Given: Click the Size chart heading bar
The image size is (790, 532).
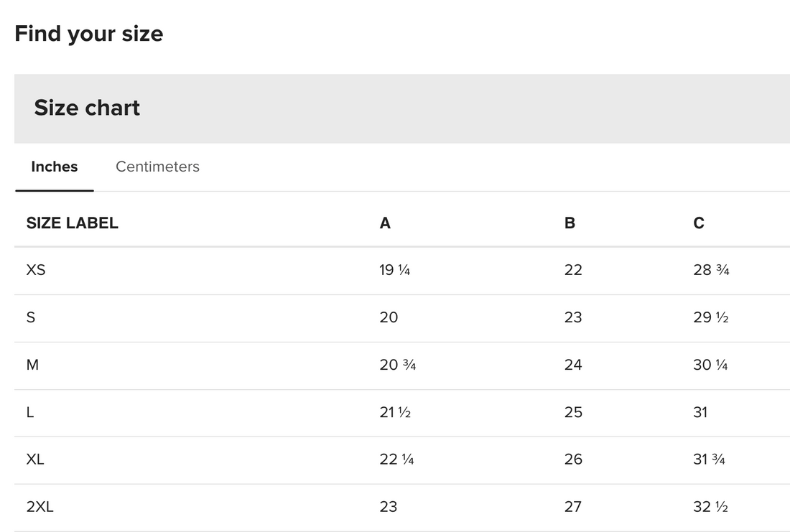Looking at the screenshot, I should pos(401,108).
